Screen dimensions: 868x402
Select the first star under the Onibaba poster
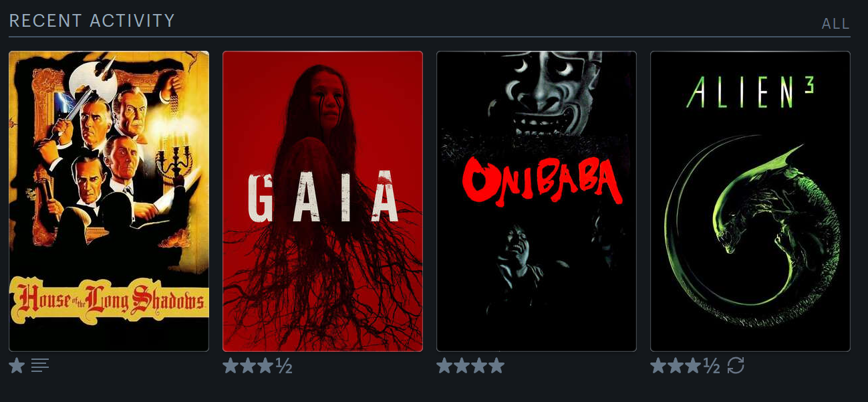[444, 366]
